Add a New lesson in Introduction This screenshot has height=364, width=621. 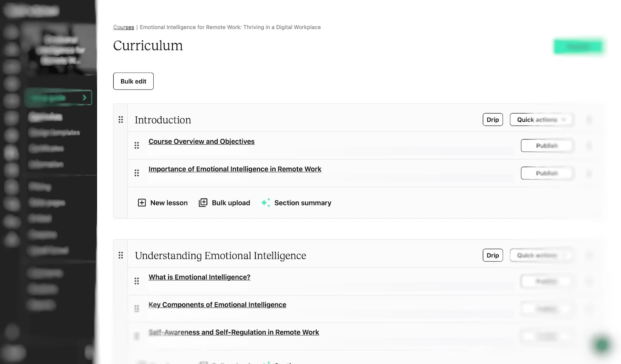[x=163, y=203]
